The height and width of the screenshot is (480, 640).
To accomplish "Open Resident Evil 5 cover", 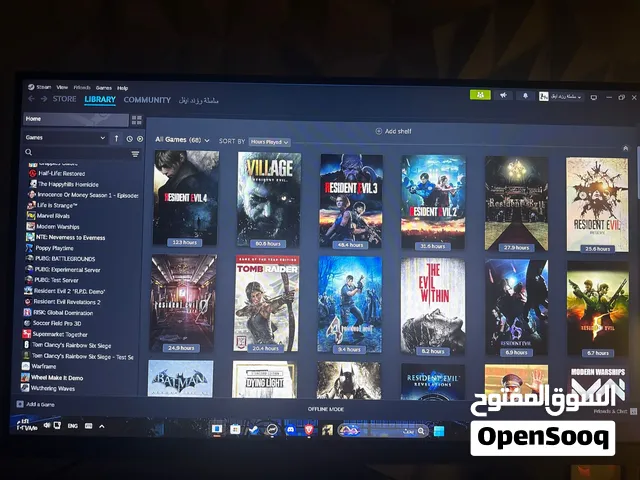I will coord(598,308).
